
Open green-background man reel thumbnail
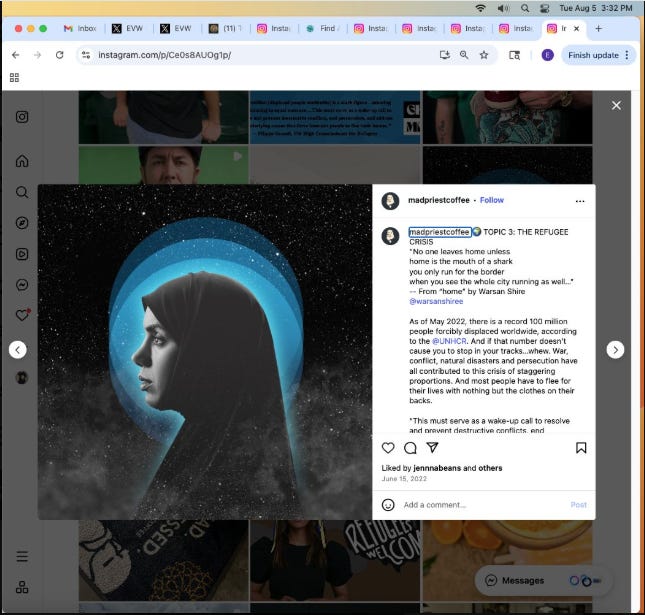click(x=163, y=165)
